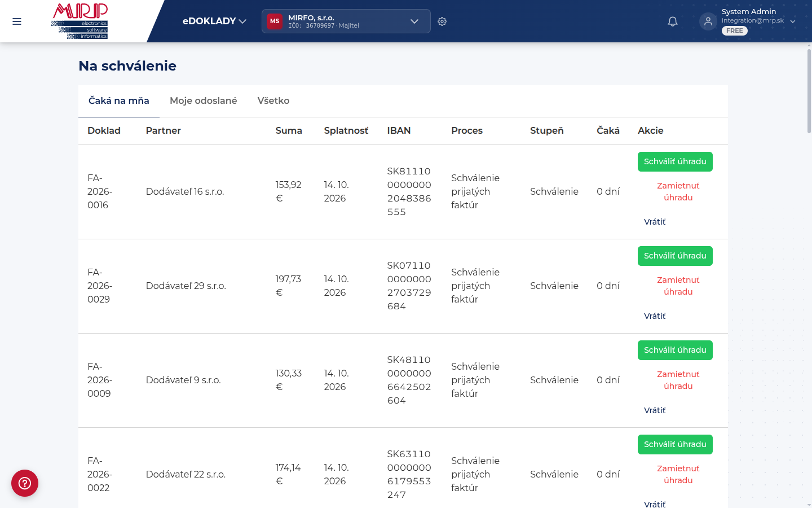
Task: Click the amount 197,73 €
Action: [x=288, y=286]
